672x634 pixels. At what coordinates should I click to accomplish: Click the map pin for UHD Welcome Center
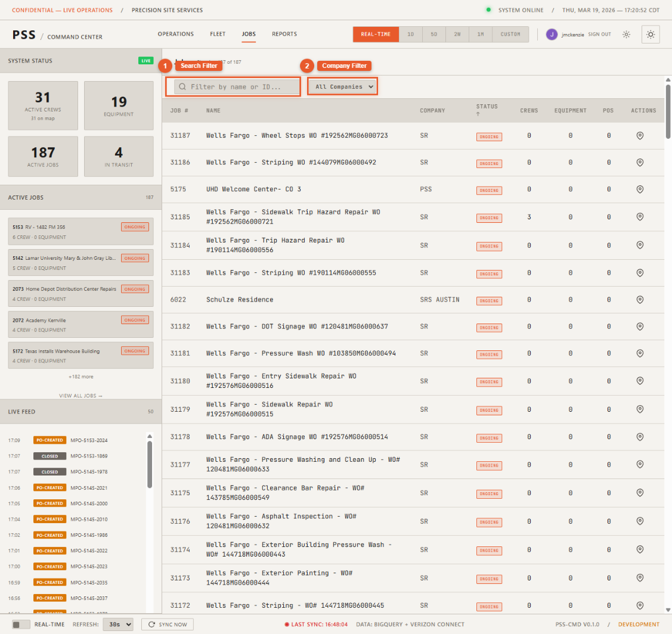click(640, 190)
